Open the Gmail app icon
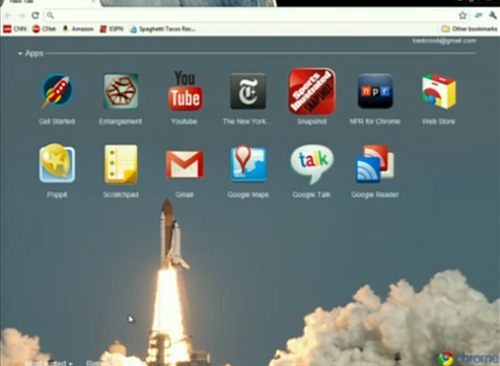The width and height of the screenshot is (500, 366). [184, 164]
